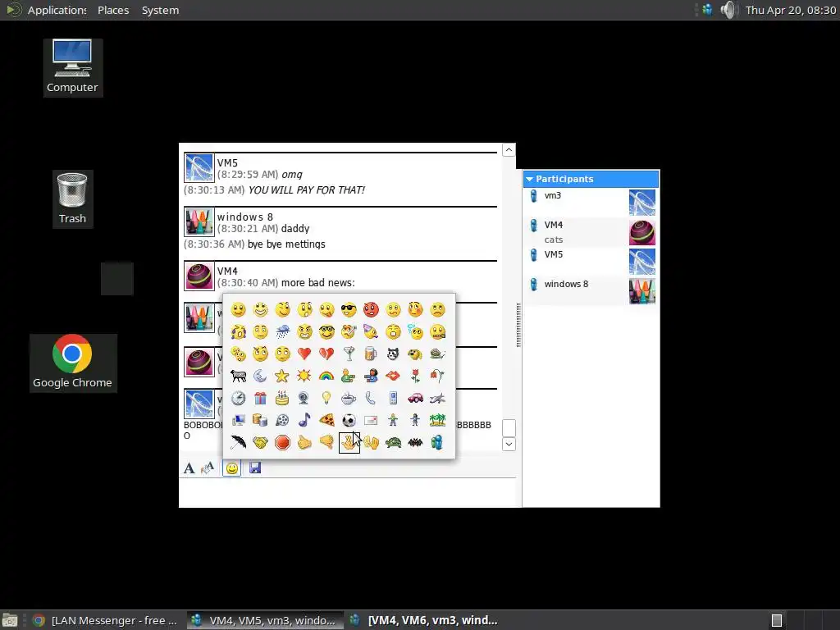Insert the red stop sign emoticon

[x=282, y=442]
